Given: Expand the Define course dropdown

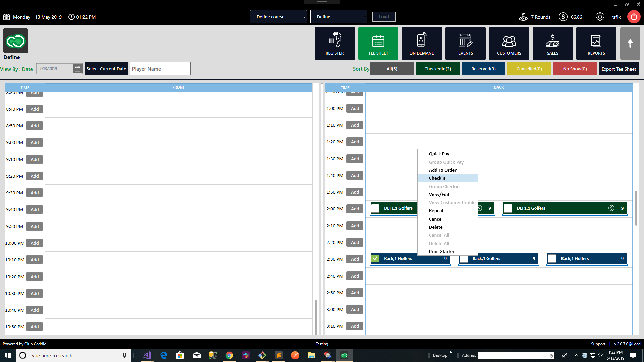Looking at the screenshot, I should pyautogui.click(x=278, y=17).
